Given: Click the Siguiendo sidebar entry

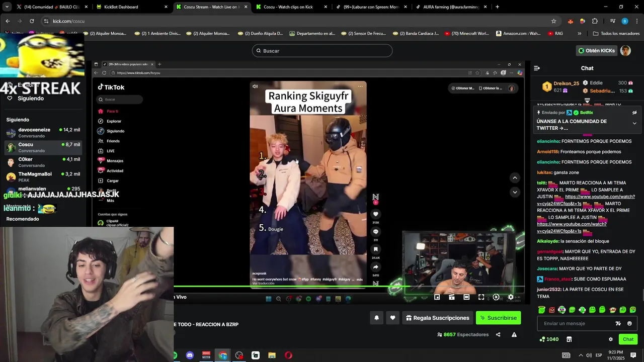Looking at the screenshot, I should pyautogui.click(x=31, y=99).
